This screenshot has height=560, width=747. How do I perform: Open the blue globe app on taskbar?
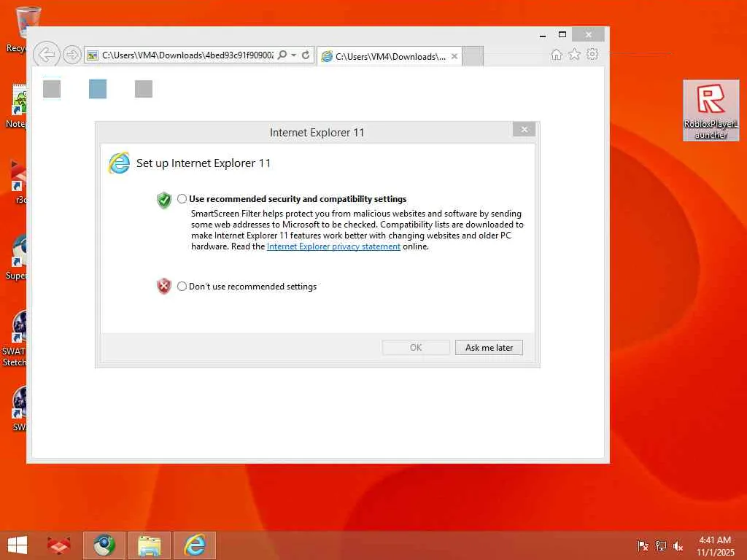pos(104,545)
